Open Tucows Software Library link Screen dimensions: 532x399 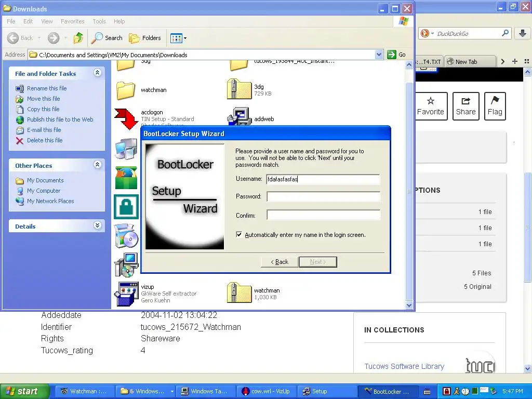click(404, 366)
